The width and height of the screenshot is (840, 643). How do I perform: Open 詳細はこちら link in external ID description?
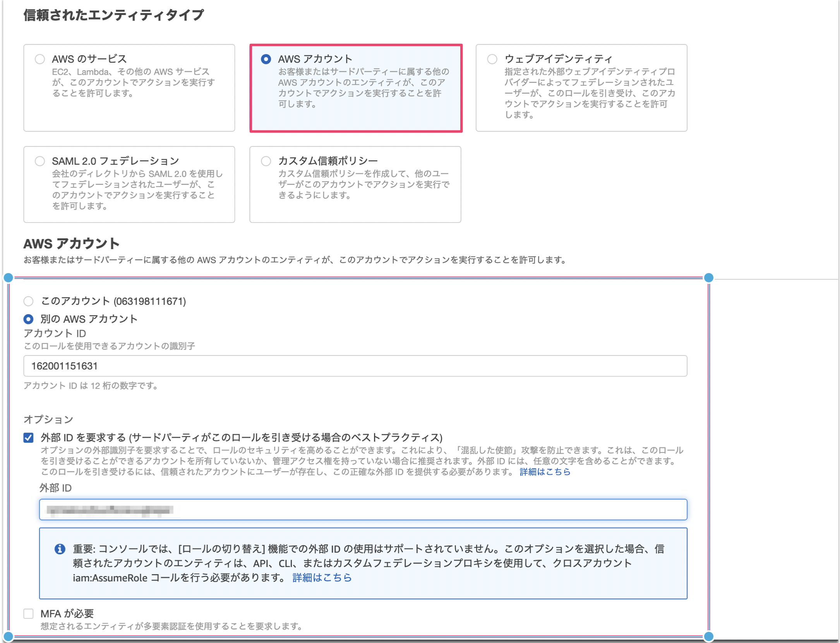click(x=545, y=472)
